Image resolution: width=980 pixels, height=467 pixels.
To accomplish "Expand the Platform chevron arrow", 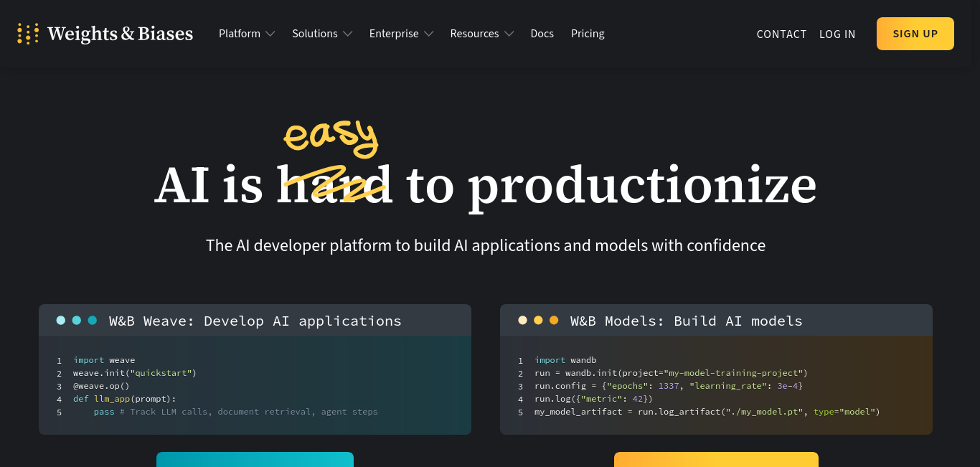I will click(x=270, y=34).
